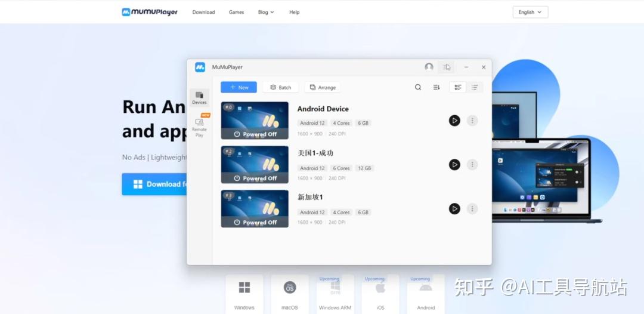Click the 美国1-成功 device name
The image size is (644, 314).
315,153
